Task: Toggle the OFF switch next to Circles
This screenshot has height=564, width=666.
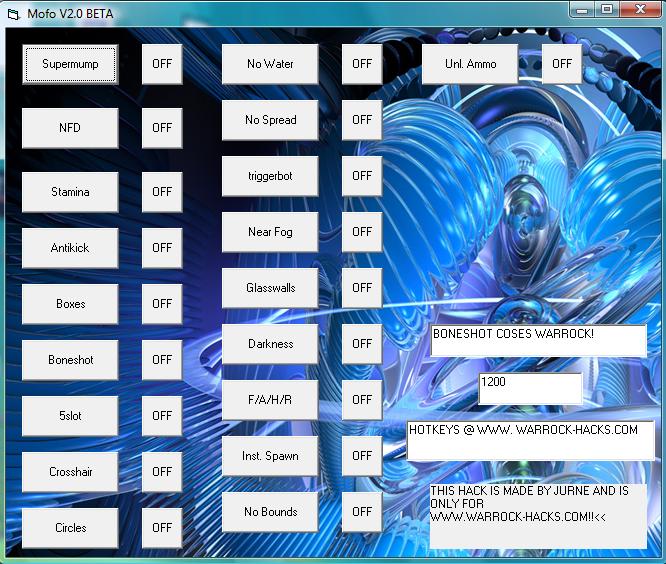Action: click(x=162, y=528)
